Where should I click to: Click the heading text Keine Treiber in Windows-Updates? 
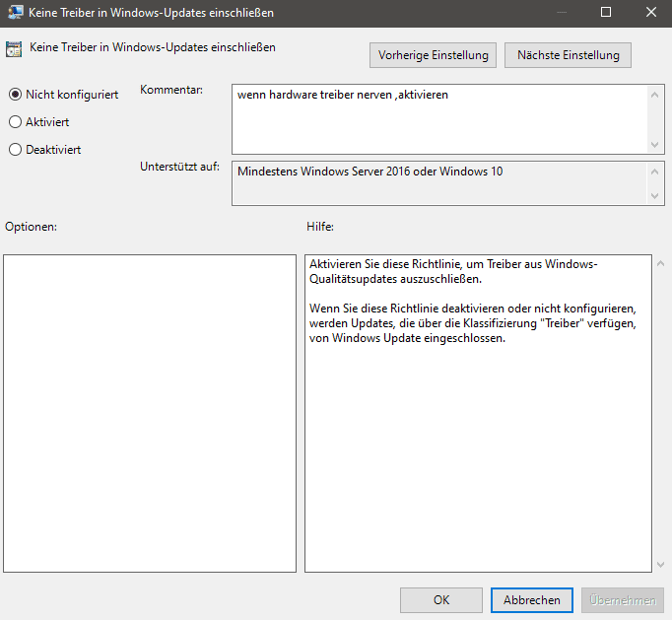point(152,47)
